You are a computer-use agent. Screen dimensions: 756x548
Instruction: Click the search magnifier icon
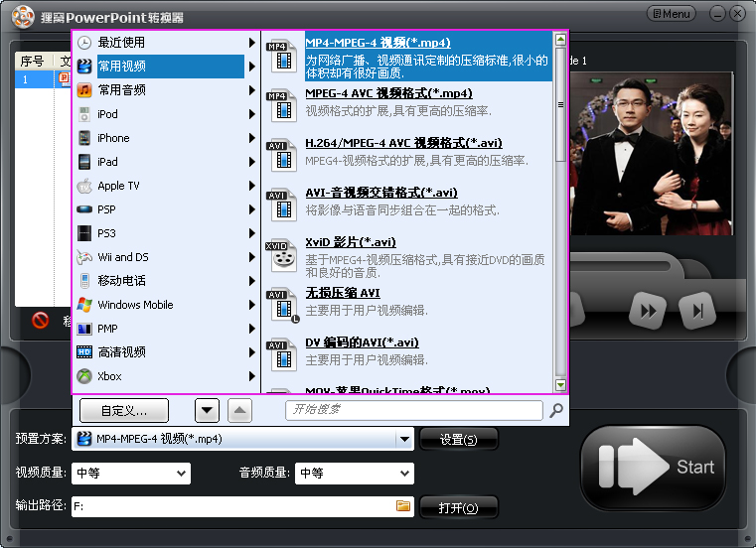[x=556, y=410]
